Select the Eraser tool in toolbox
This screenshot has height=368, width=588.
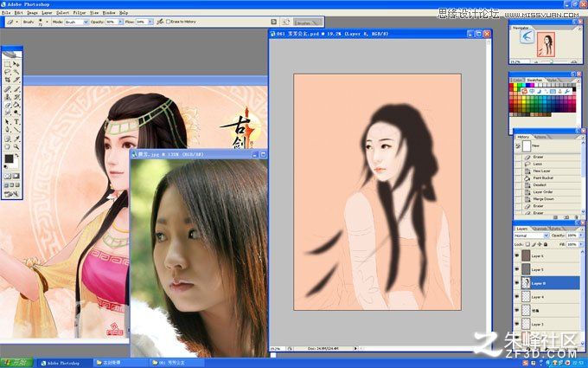coord(8,105)
